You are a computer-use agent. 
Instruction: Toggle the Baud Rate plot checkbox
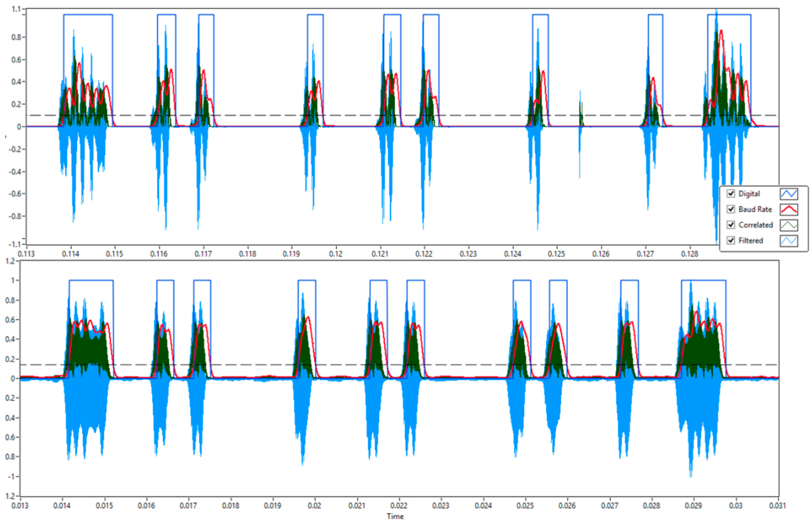click(731, 209)
